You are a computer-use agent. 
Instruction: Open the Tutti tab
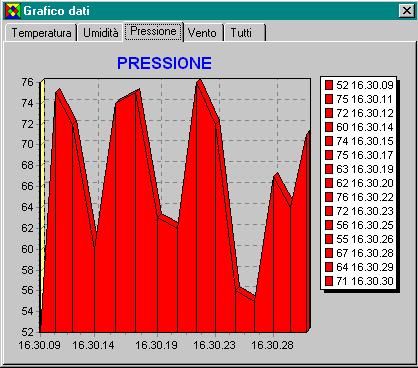point(241,33)
